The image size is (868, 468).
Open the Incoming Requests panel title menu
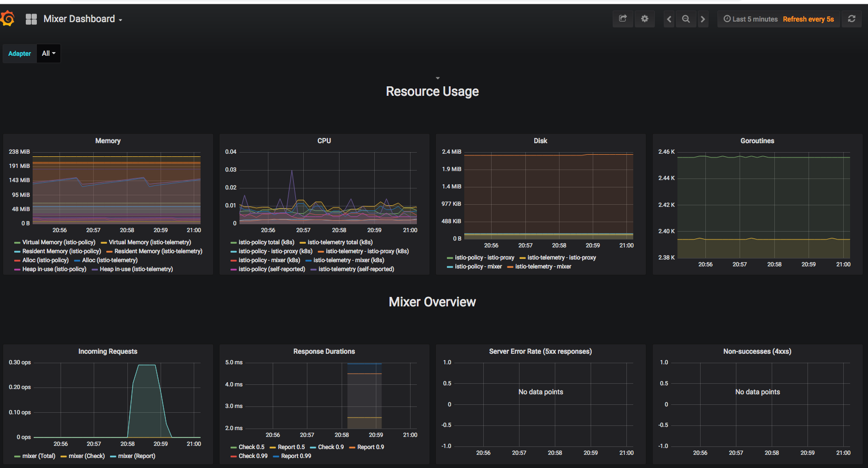[x=108, y=351]
